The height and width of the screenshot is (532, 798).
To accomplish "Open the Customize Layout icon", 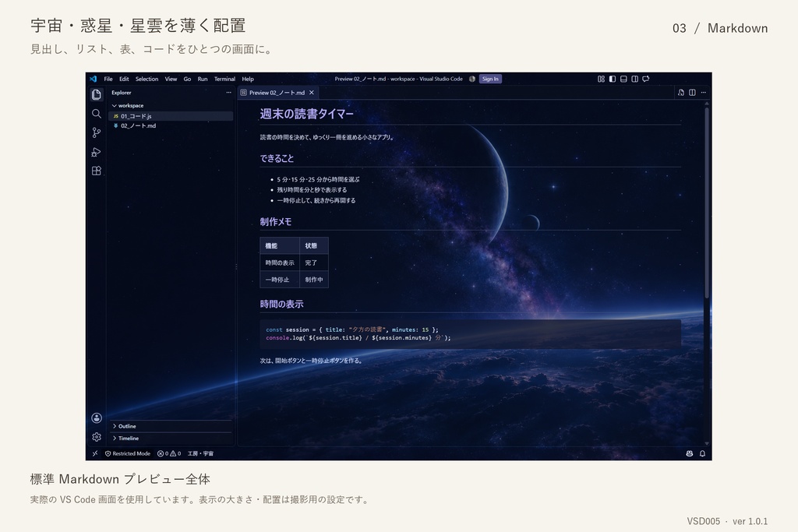I will point(601,79).
